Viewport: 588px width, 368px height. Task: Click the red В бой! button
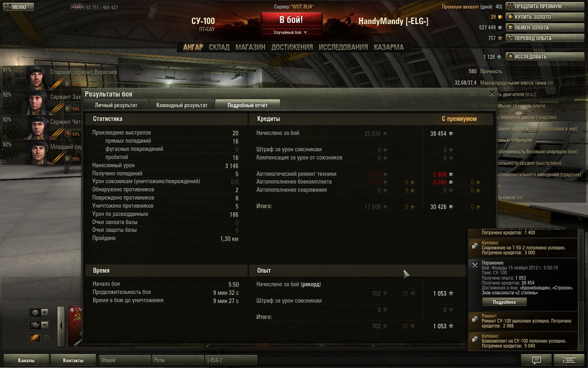coord(291,20)
